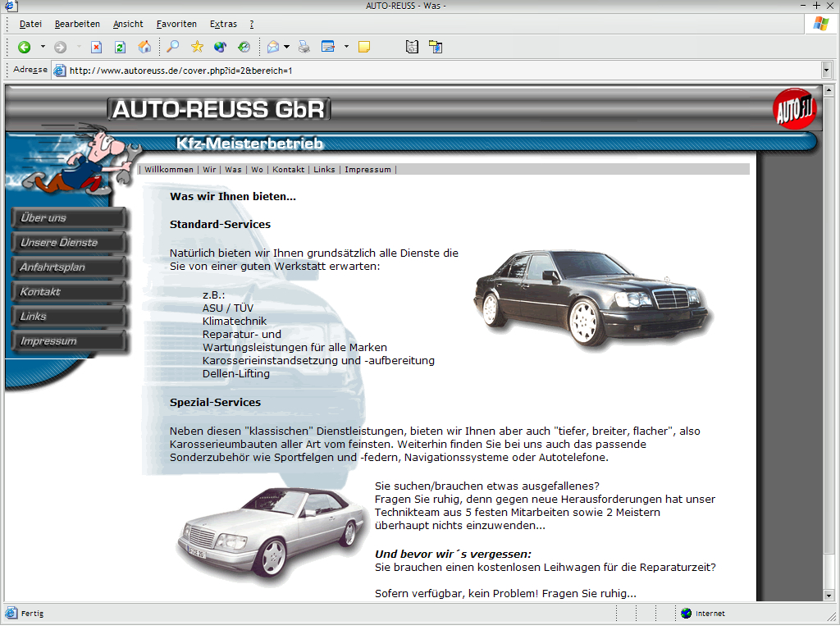
Task: Click the Links sidebar button
Action: 69,317
